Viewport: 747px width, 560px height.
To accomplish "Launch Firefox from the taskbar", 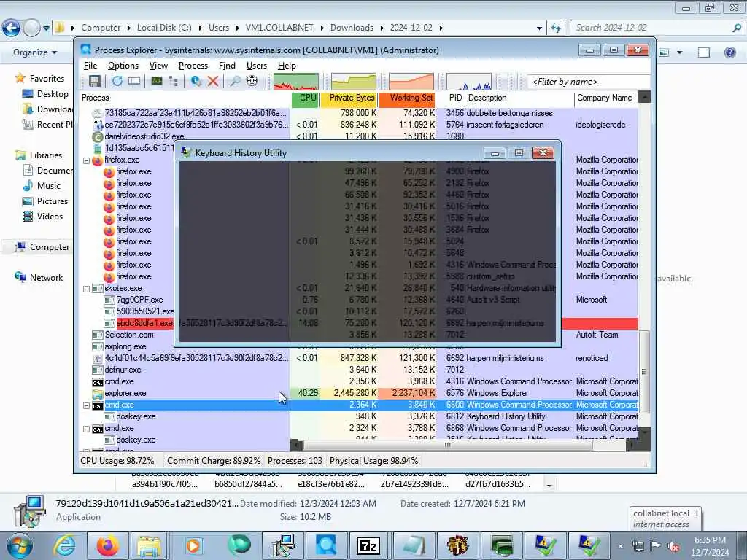I will pyautogui.click(x=108, y=545).
